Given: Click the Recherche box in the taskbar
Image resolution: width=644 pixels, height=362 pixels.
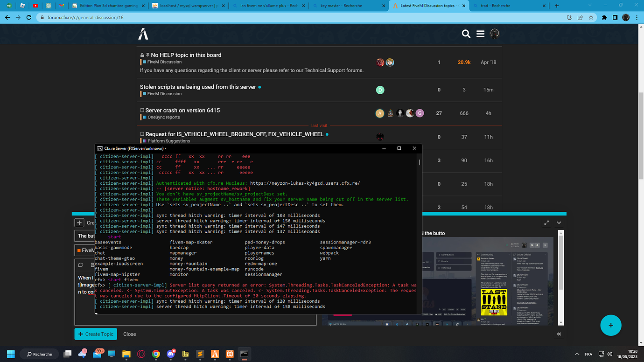Looking at the screenshot, I should pyautogui.click(x=39, y=354).
